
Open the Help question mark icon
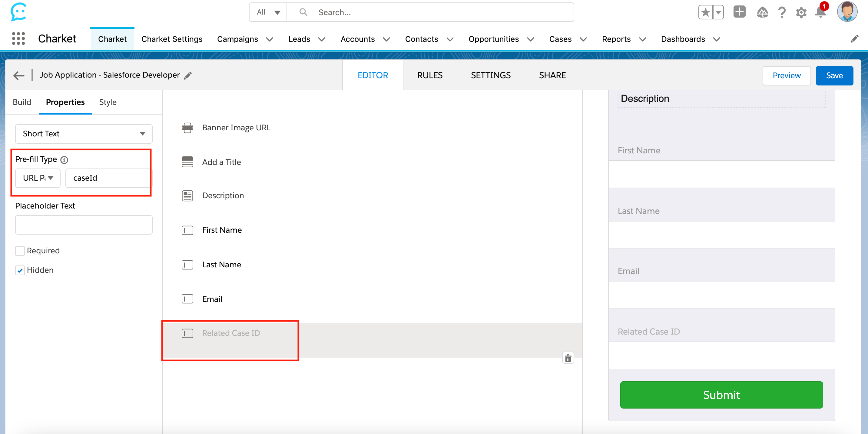tap(782, 12)
